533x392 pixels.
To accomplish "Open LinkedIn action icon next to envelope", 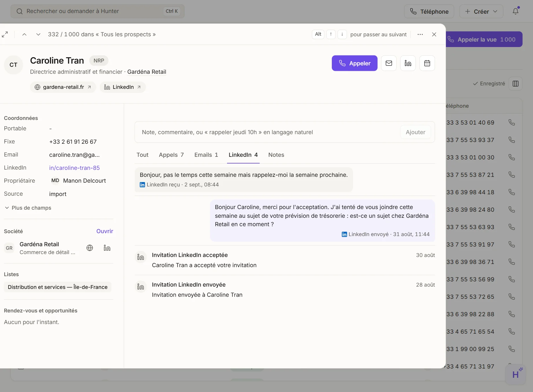I will click(x=408, y=63).
